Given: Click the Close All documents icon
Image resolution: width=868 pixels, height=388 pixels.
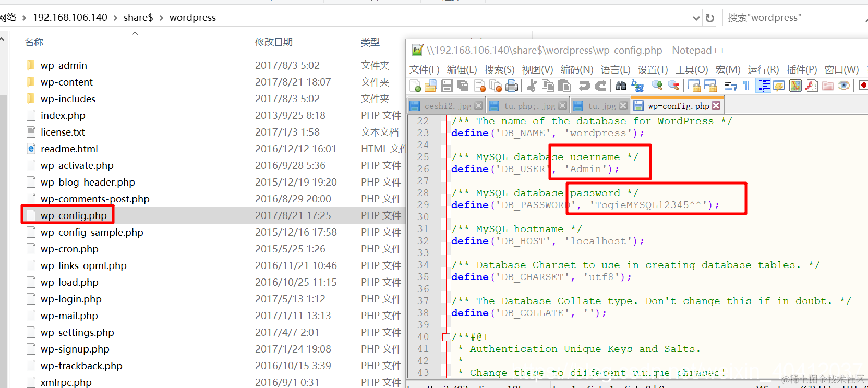Looking at the screenshot, I should 496,86.
